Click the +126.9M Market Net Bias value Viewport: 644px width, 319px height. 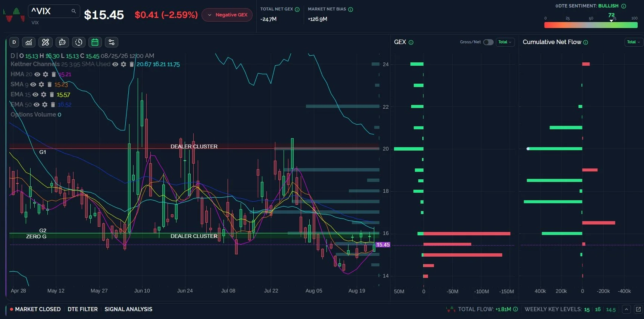point(318,19)
